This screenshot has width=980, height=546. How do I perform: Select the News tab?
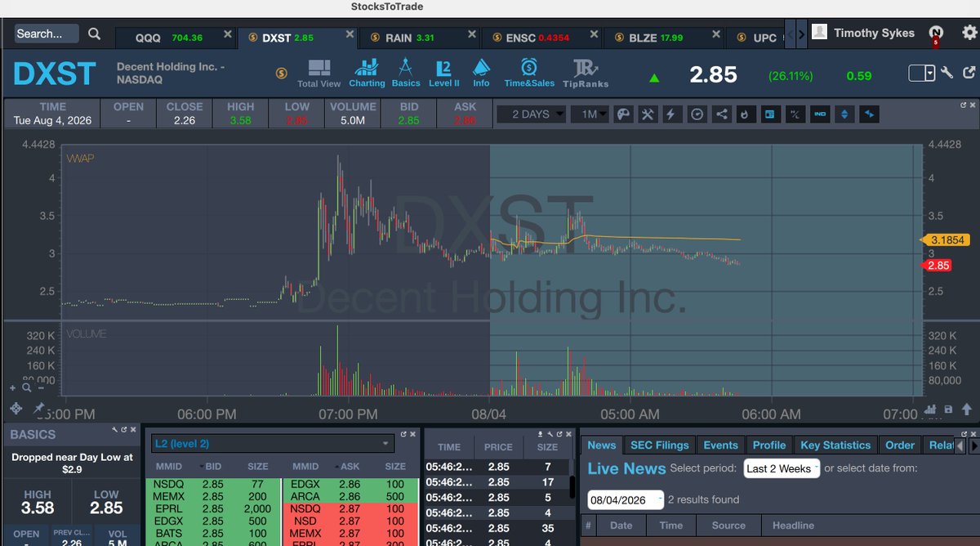(x=601, y=445)
